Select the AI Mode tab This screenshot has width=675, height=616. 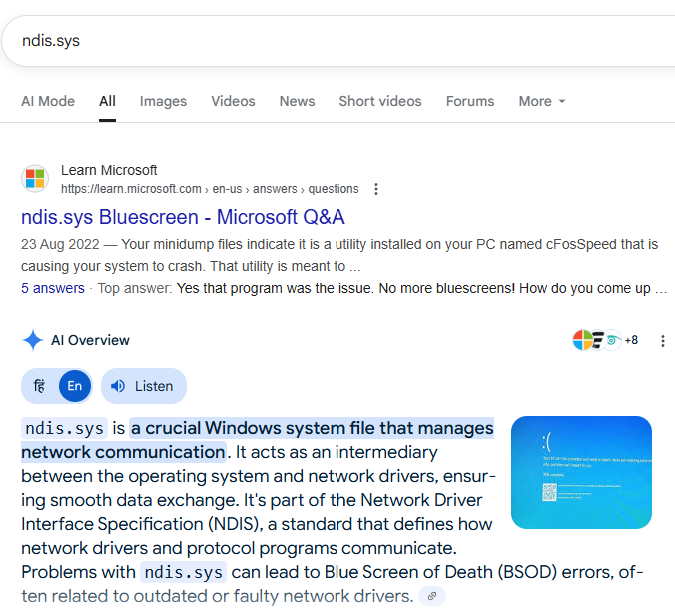48,101
